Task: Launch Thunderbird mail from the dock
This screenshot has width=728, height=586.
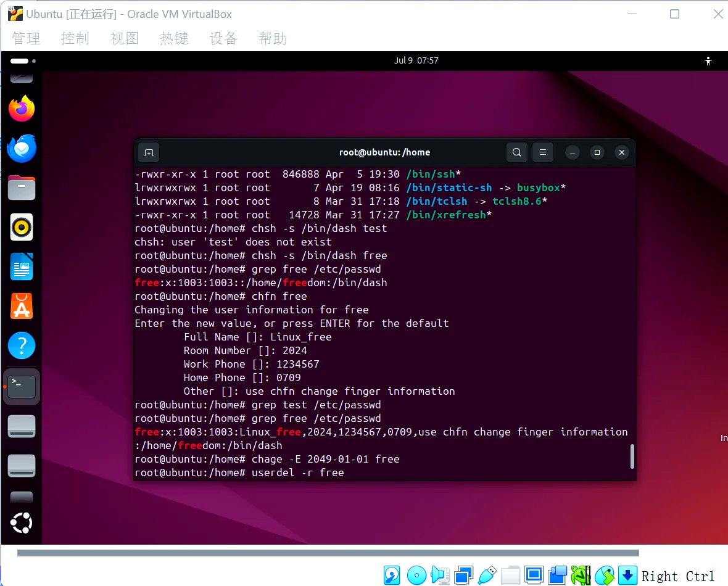Action: [22, 149]
